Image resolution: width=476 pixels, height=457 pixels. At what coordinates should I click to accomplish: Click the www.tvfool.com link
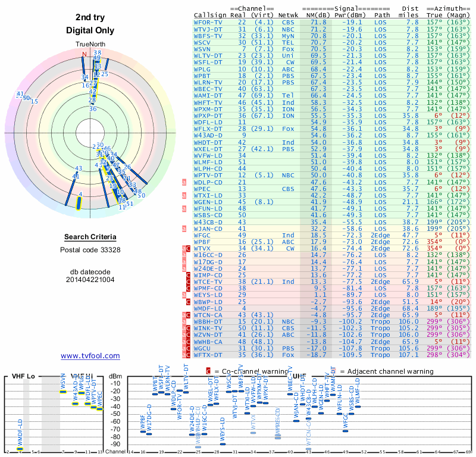click(x=90, y=356)
